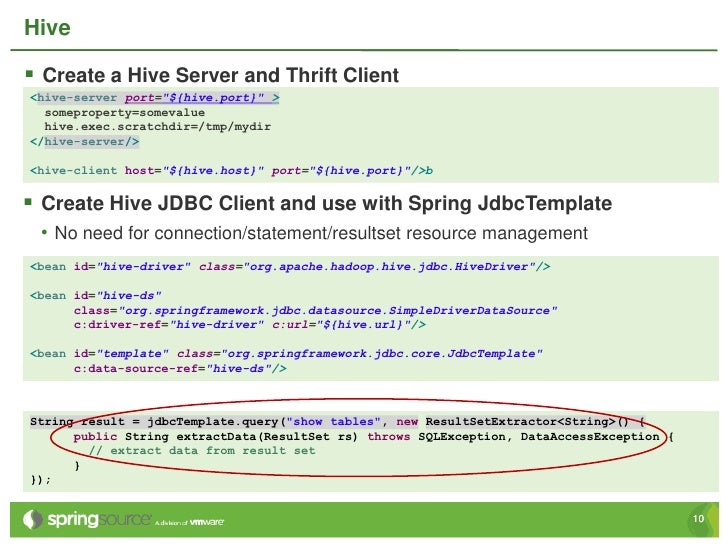
Task: Click the "public String extractData" line
Action: (374, 436)
